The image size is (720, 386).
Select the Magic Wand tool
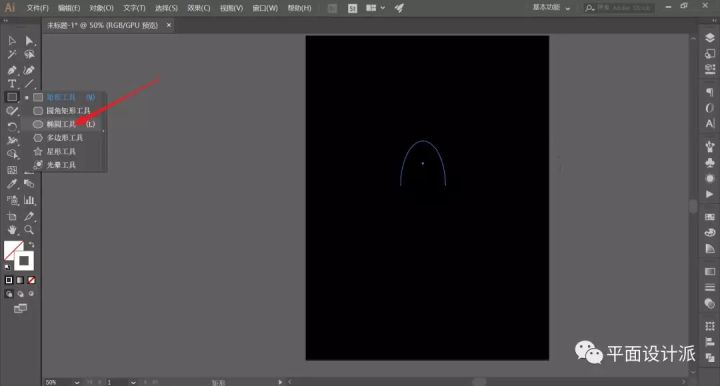click(x=12, y=55)
